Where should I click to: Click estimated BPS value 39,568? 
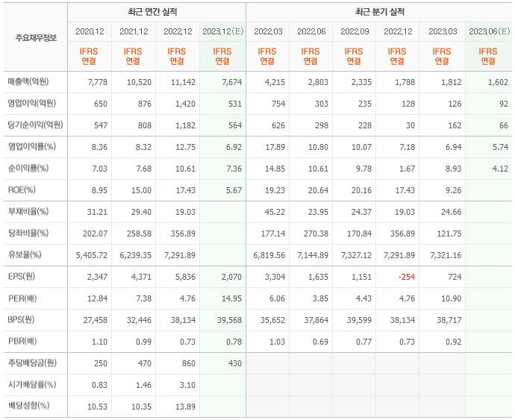229,320
